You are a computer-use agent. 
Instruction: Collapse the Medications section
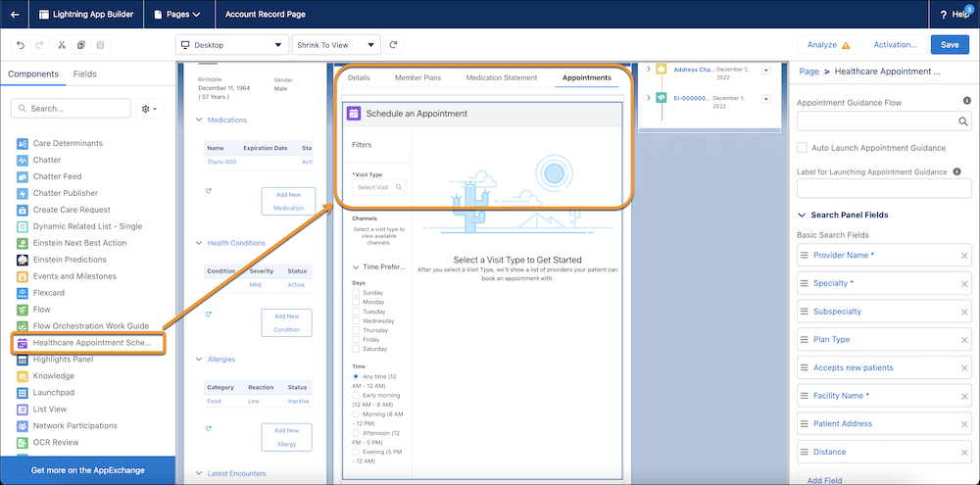pyautogui.click(x=199, y=120)
